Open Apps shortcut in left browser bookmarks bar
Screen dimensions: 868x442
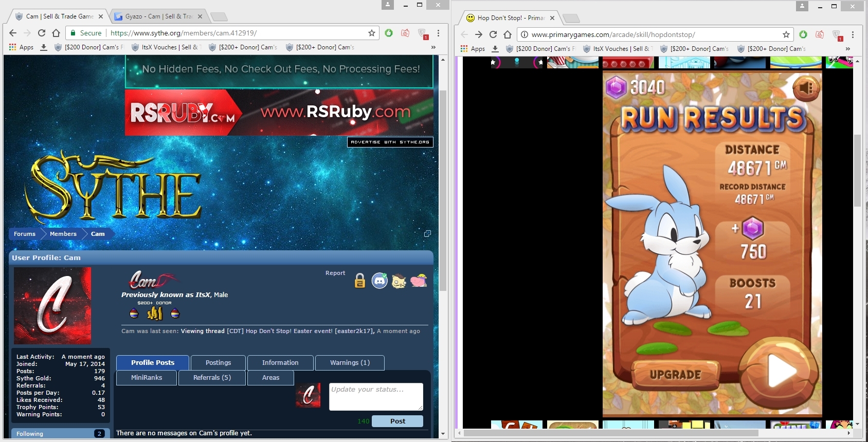(x=21, y=47)
